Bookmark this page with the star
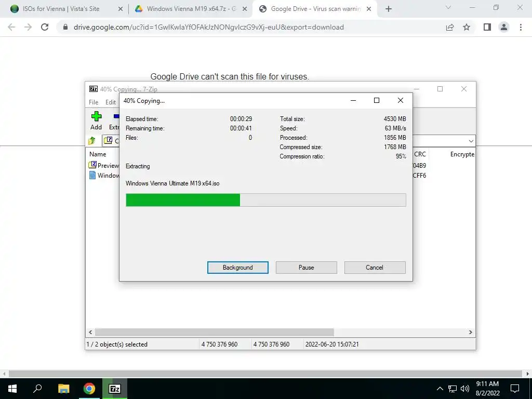The width and height of the screenshot is (532, 399). [467, 27]
